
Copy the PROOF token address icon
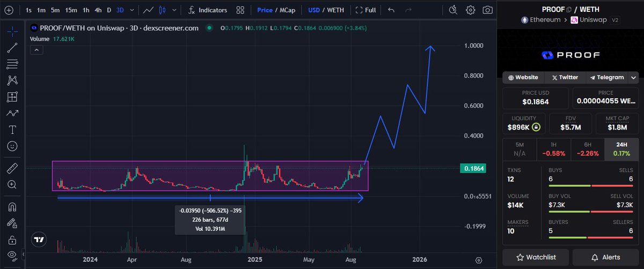coord(569,10)
